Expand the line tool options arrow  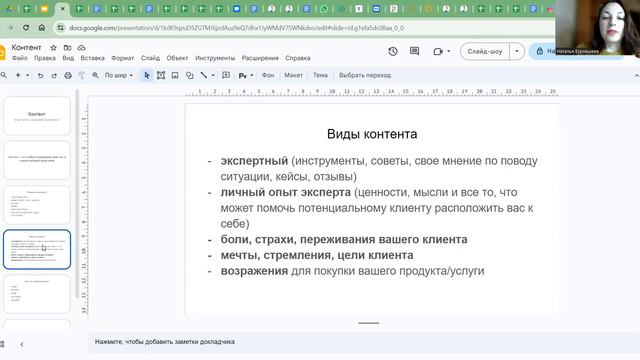(213, 76)
